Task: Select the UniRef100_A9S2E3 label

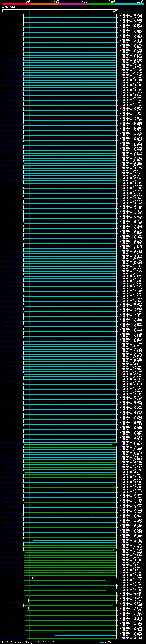Action: (131, 596)
